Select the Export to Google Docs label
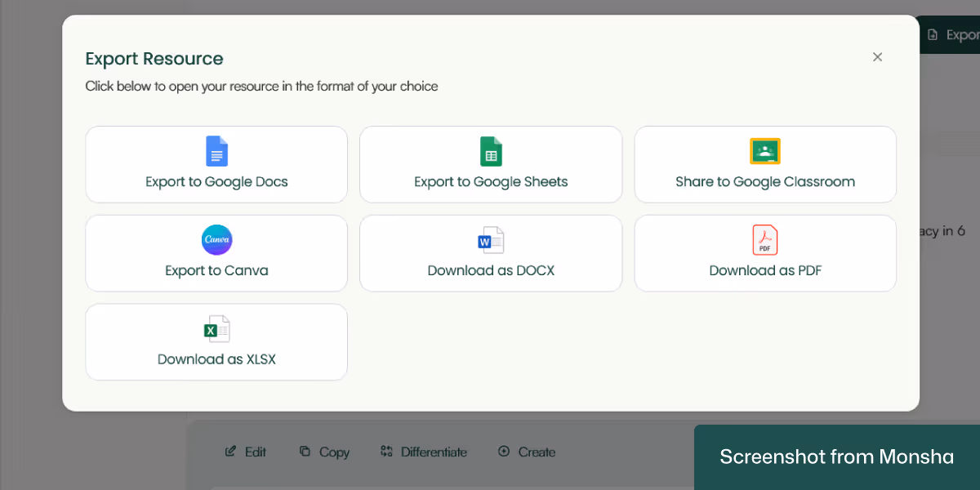 pyautogui.click(x=216, y=181)
